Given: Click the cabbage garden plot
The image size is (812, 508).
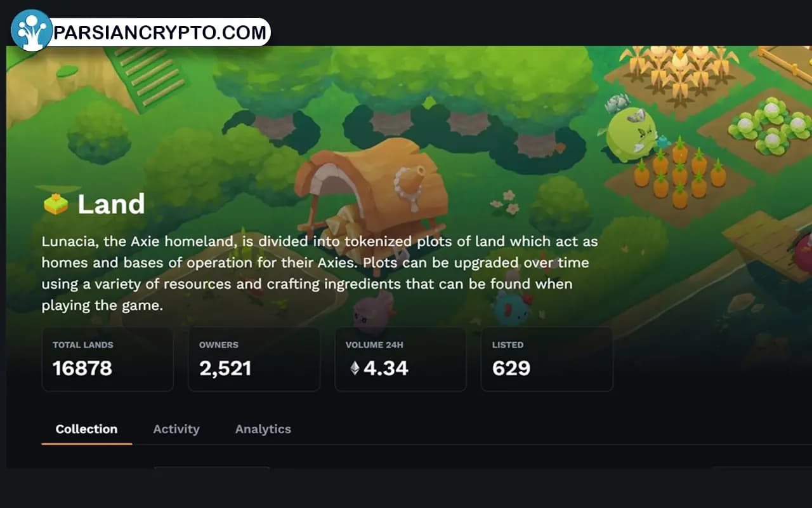Looking at the screenshot, I should 763,130.
